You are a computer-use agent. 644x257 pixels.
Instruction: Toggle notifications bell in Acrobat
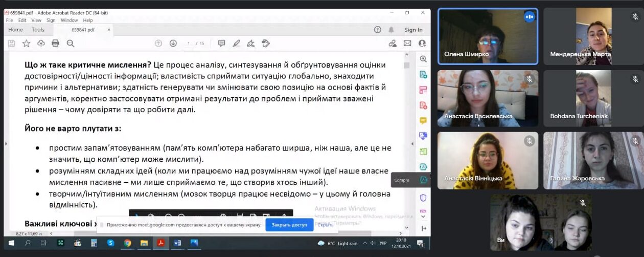[391, 30]
